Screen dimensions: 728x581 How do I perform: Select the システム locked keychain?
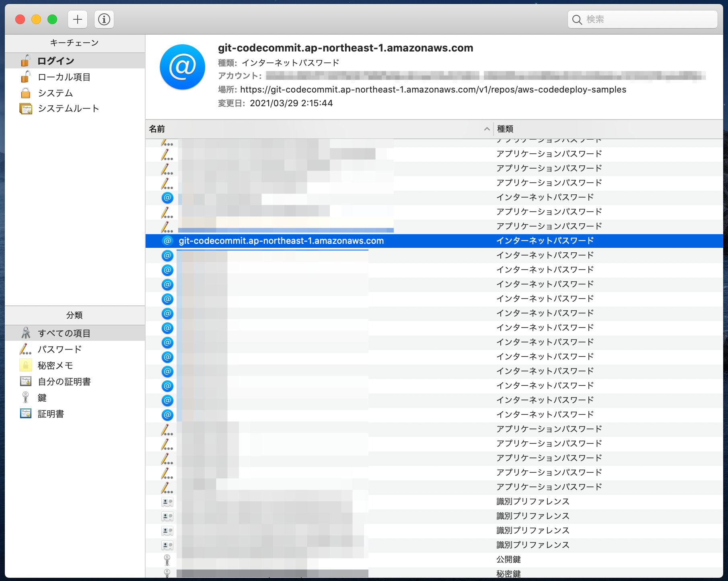75,93
